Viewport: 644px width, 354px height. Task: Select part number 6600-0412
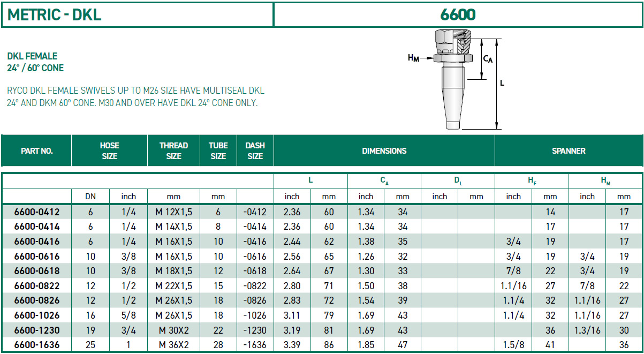(37, 212)
